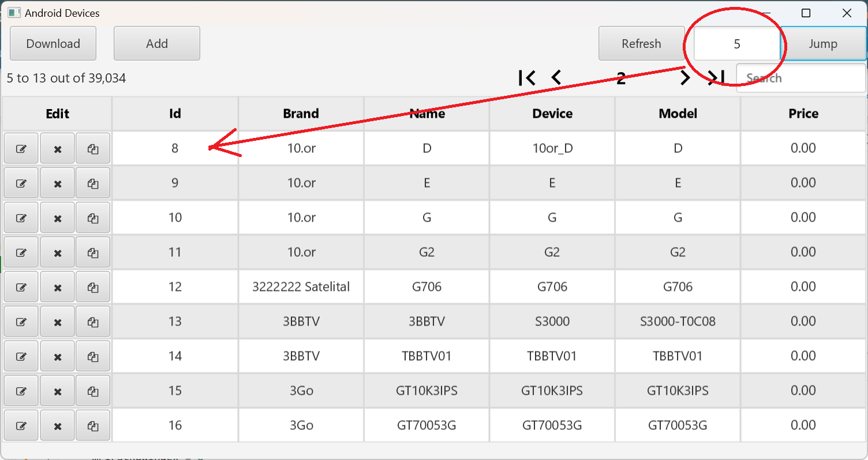This screenshot has width=868, height=460.
Task: Click the edit pencil icon for Id 8
Action: (x=21, y=149)
